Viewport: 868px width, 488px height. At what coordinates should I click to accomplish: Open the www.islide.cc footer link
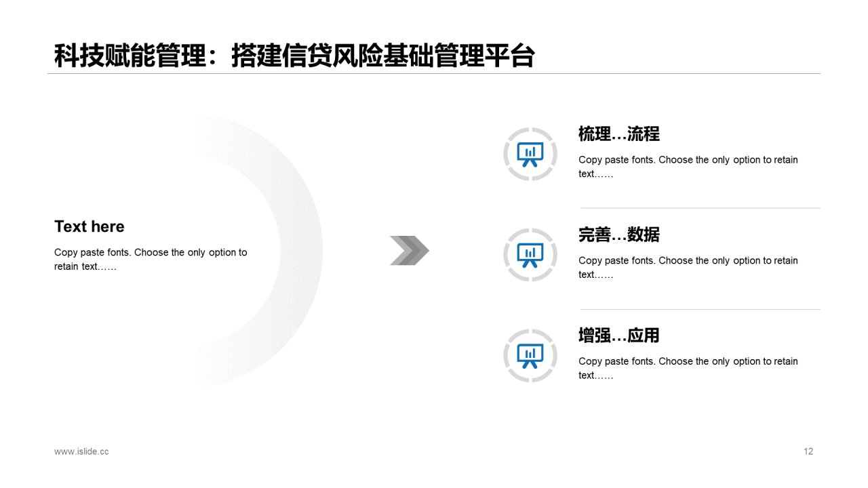point(81,451)
